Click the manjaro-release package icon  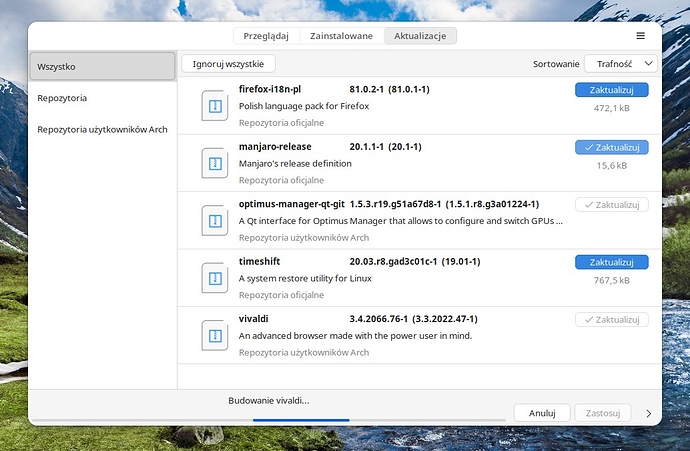215,163
